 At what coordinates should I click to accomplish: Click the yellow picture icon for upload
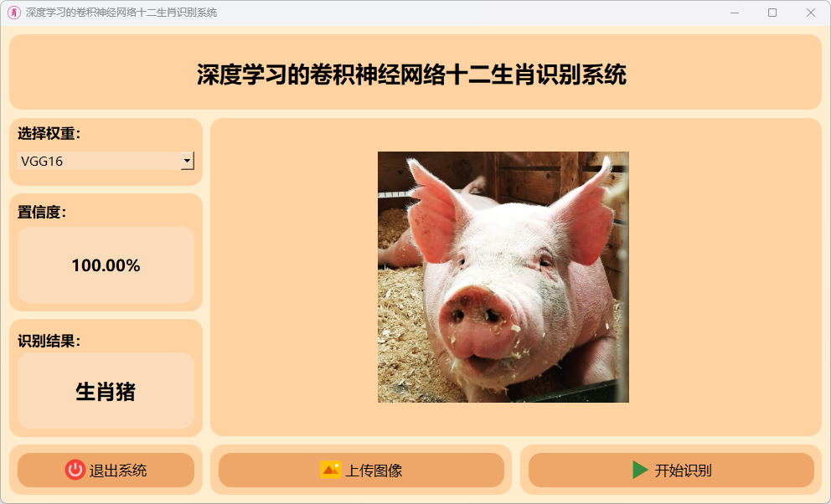(x=331, y=470)
